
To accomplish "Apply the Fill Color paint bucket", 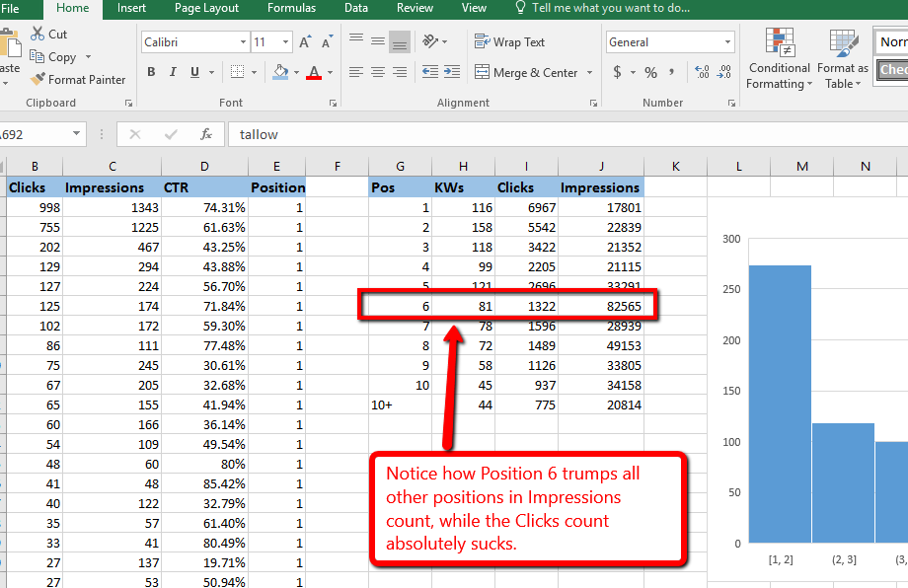I will [x=281, y=72].
